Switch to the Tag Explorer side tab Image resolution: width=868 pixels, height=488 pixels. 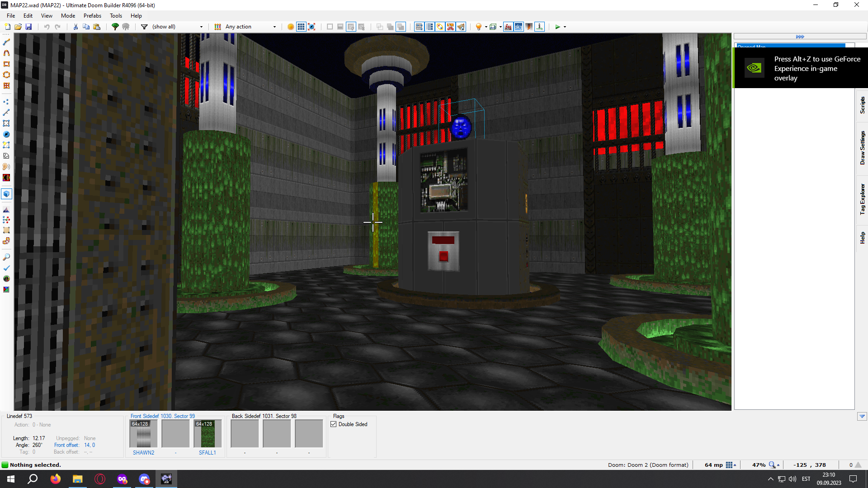point(862,199)
